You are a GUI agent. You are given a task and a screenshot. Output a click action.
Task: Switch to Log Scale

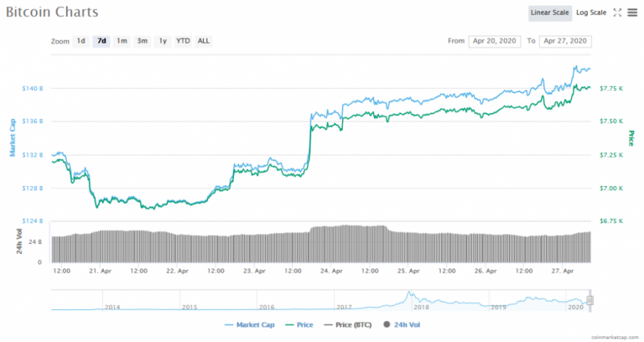pos(591,13)
